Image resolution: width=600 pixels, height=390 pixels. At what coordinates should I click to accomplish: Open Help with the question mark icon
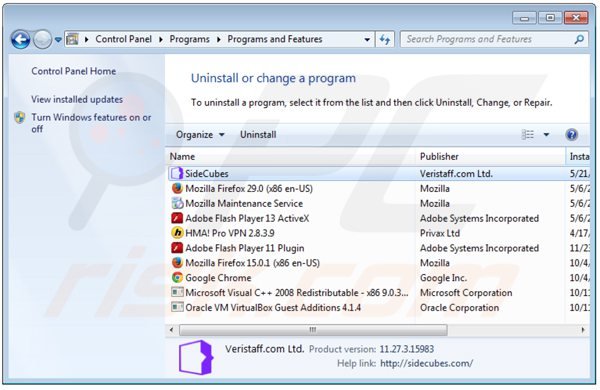click(x=571, y=134)
